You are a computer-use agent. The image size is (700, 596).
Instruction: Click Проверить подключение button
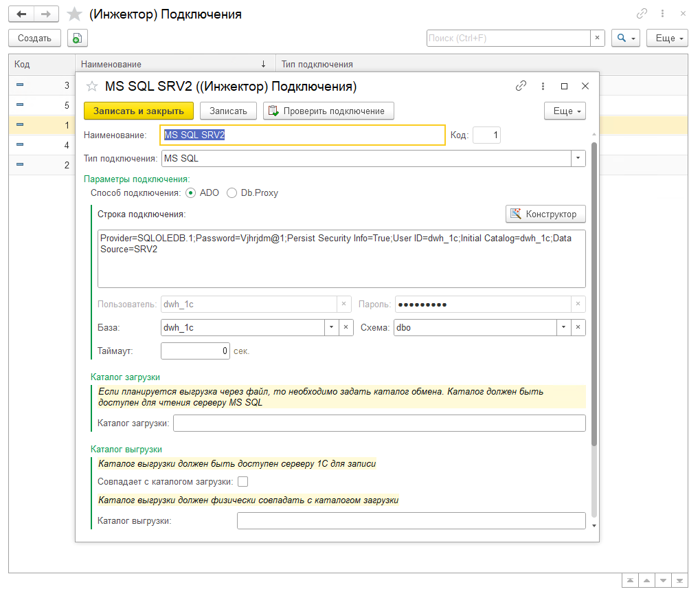click(x=328, y=111)
